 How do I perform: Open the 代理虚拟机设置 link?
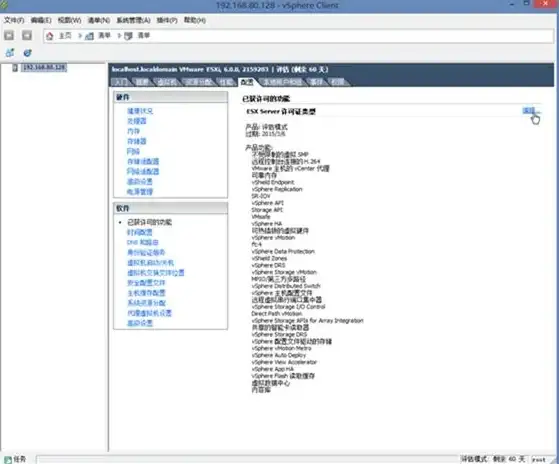(x=149, y=313)
